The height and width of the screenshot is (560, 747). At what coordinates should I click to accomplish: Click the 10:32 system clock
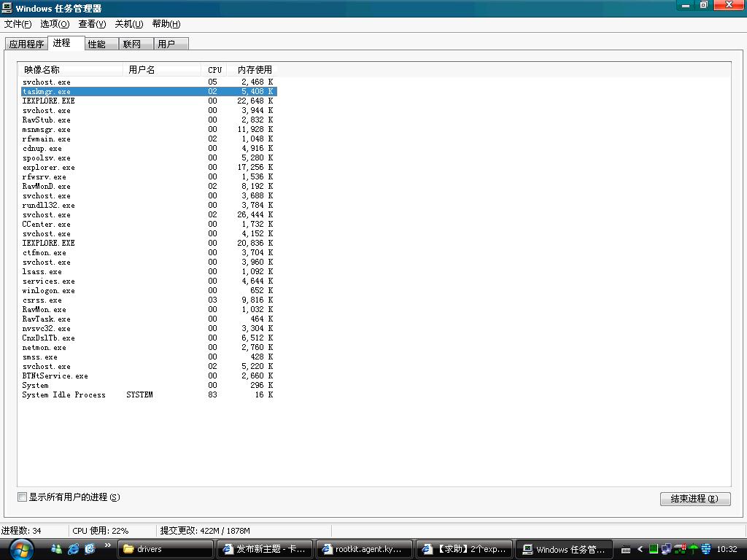point(727,549)
